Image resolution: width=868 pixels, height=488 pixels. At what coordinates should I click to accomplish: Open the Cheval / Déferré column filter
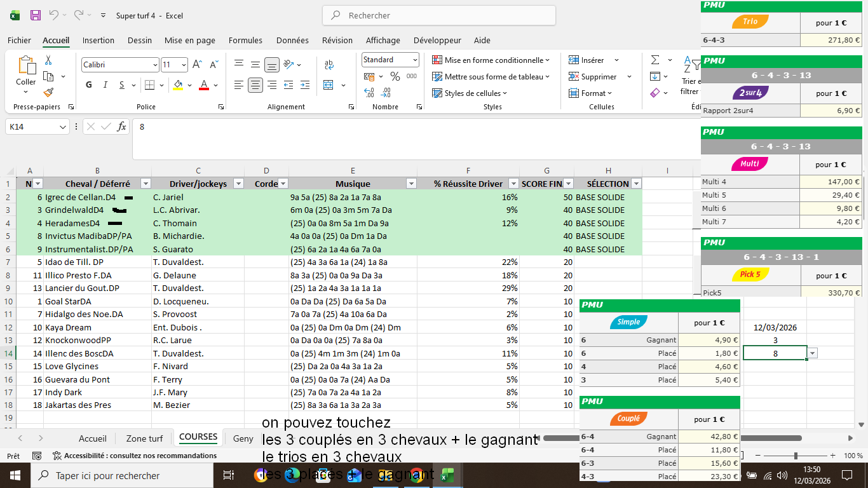[146, 184]
